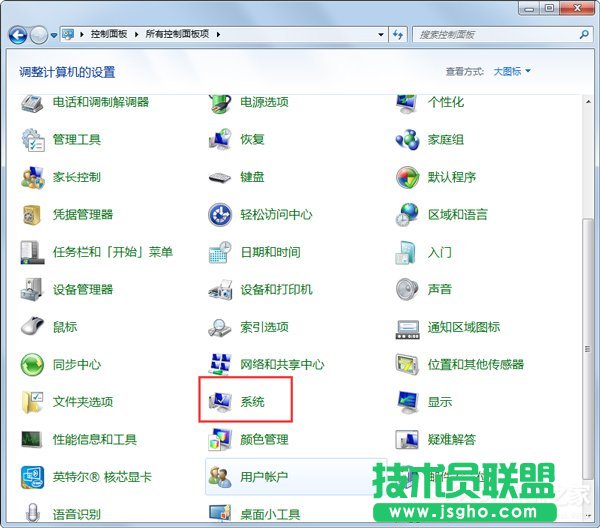Screen dimensions: 600x528
Task: Expand the arrow after 控制面板 in breadcrumb
Action: 136,34
